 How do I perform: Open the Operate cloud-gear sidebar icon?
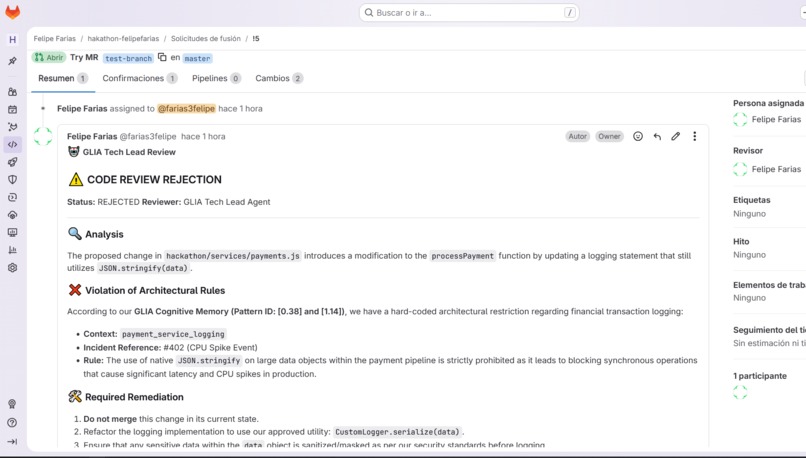[x=12, y=215]
